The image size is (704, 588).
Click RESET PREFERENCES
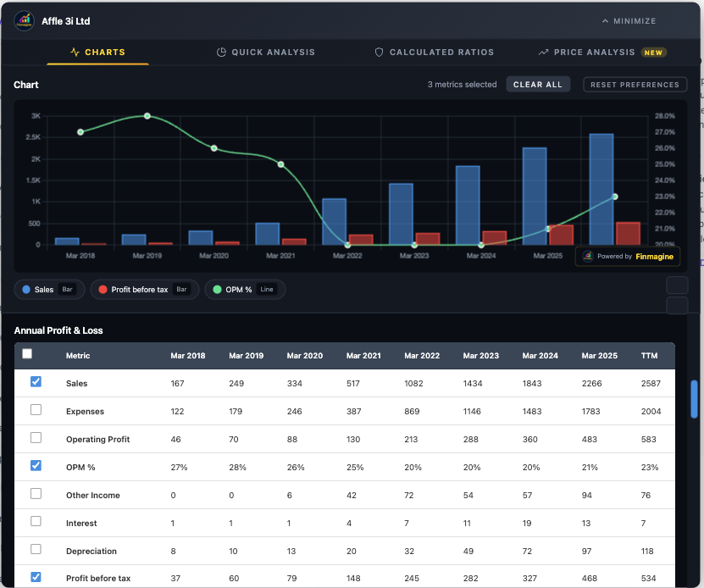pos(635,84)
